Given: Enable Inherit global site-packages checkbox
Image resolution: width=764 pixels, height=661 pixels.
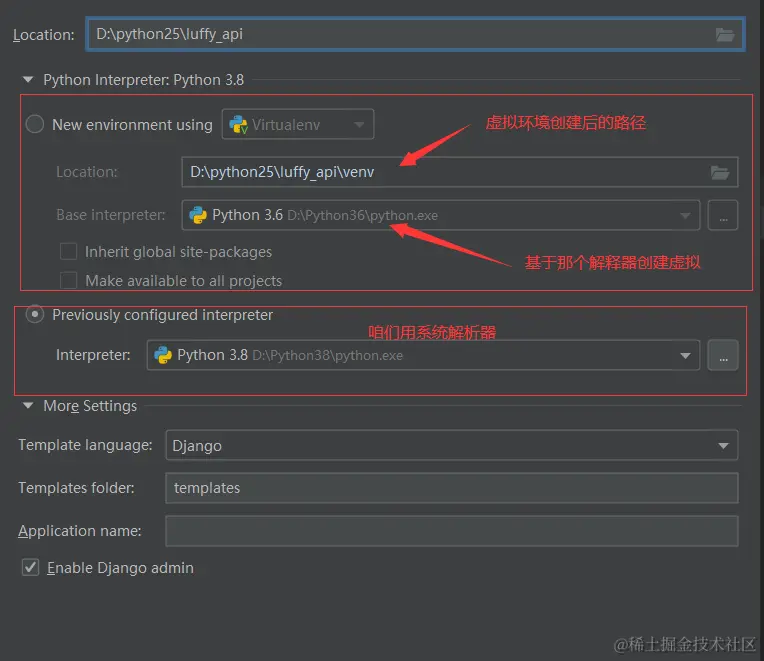Looking at the screenshot, I should [x=68, y=252].
